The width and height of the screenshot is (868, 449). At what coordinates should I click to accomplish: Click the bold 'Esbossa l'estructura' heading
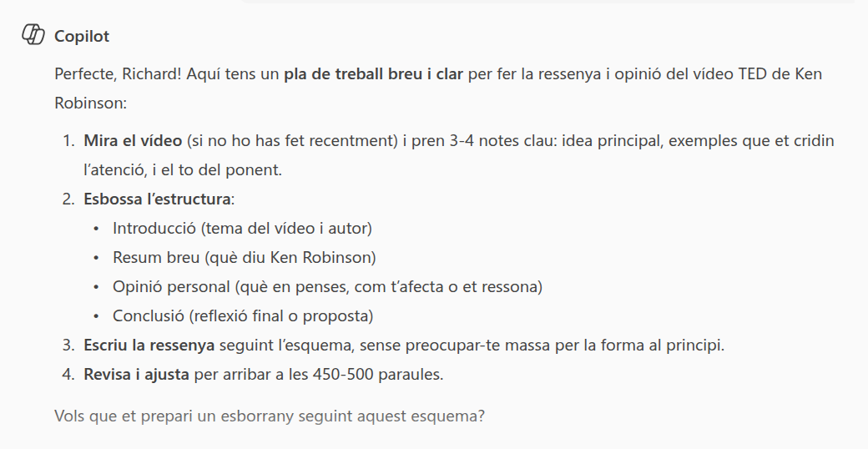click(x=157, y=199)
